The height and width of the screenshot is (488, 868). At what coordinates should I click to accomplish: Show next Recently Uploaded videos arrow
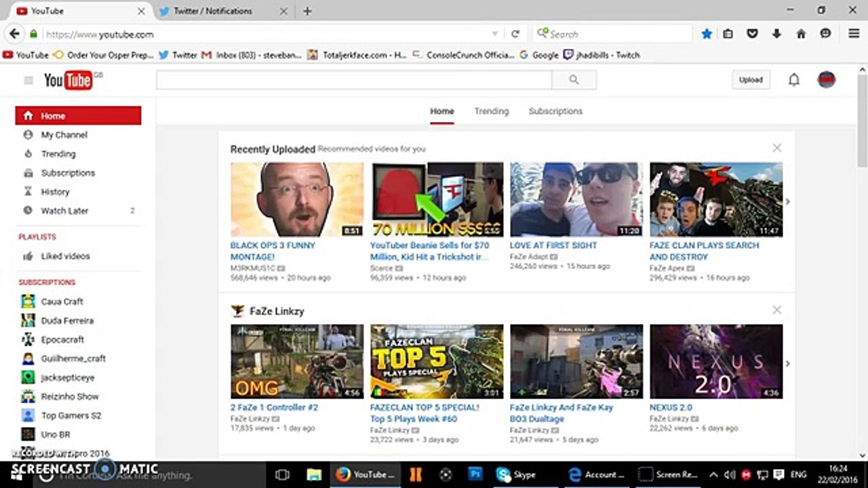pyautogui.click(x=787, y=201)
